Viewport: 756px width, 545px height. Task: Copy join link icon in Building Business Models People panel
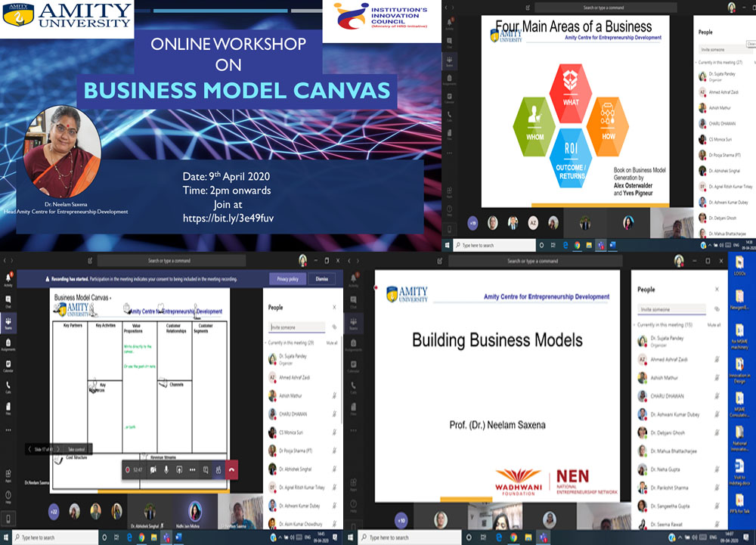(x=717, y=309)
